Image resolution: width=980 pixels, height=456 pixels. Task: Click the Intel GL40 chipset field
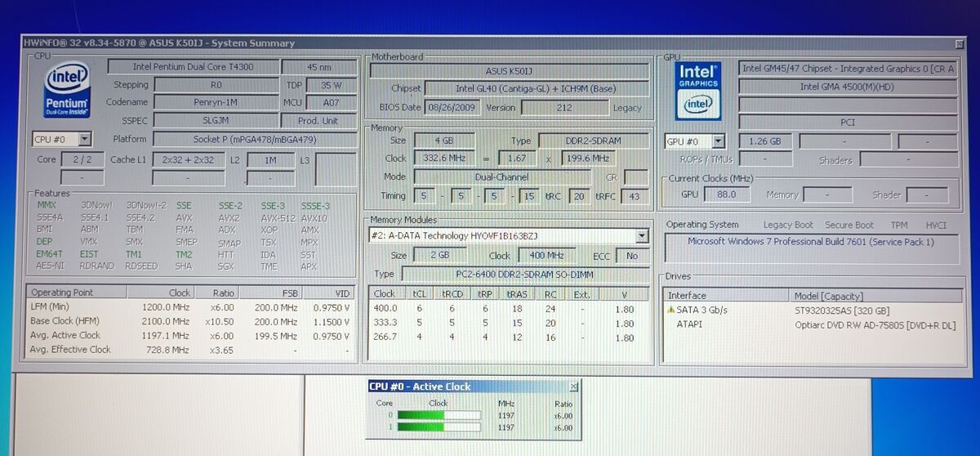[537, 88]
